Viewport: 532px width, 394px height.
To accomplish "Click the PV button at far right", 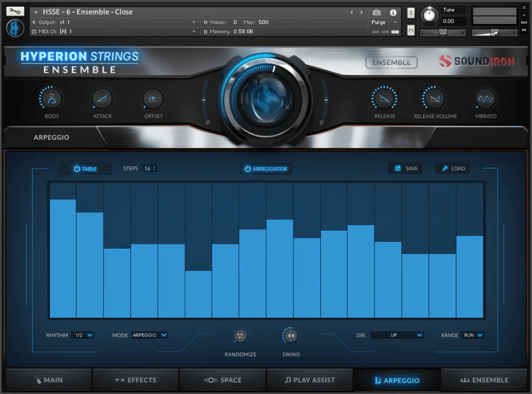I will click(524, 30).
